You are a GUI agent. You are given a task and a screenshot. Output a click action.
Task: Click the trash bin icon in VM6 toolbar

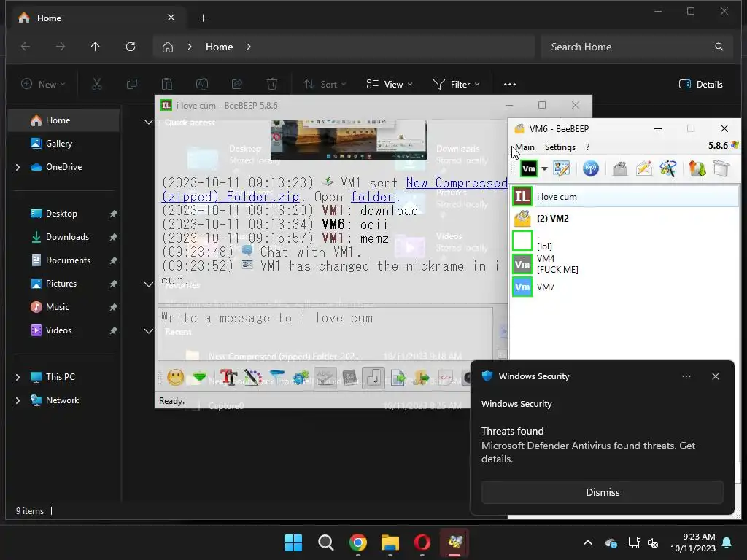(721, 168)
